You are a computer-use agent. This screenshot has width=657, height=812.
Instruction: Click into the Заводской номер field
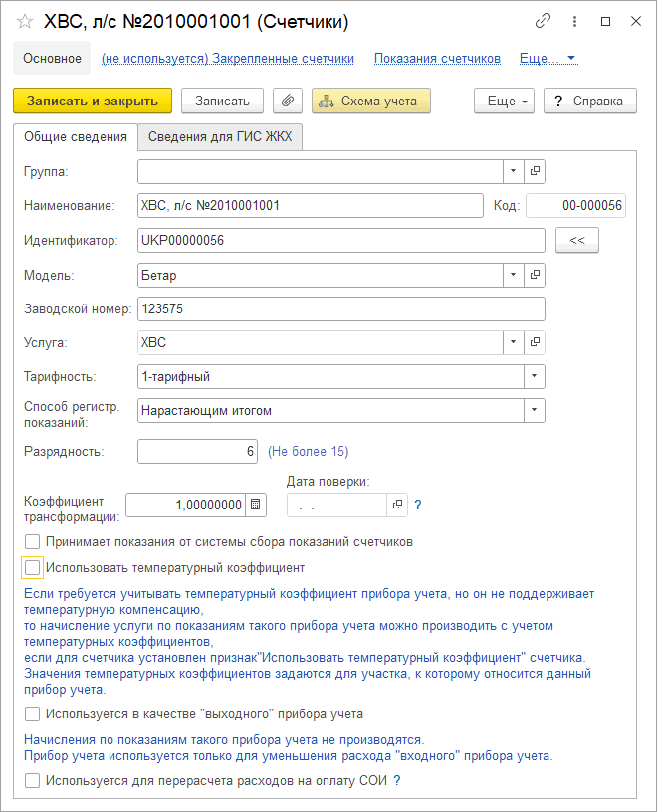click(x=340, y=308)
